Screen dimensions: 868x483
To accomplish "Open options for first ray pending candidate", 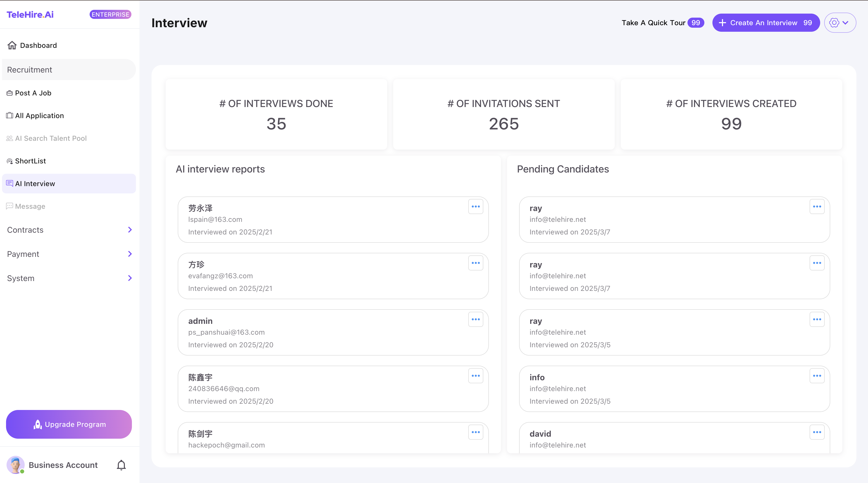I will point(817,206).
